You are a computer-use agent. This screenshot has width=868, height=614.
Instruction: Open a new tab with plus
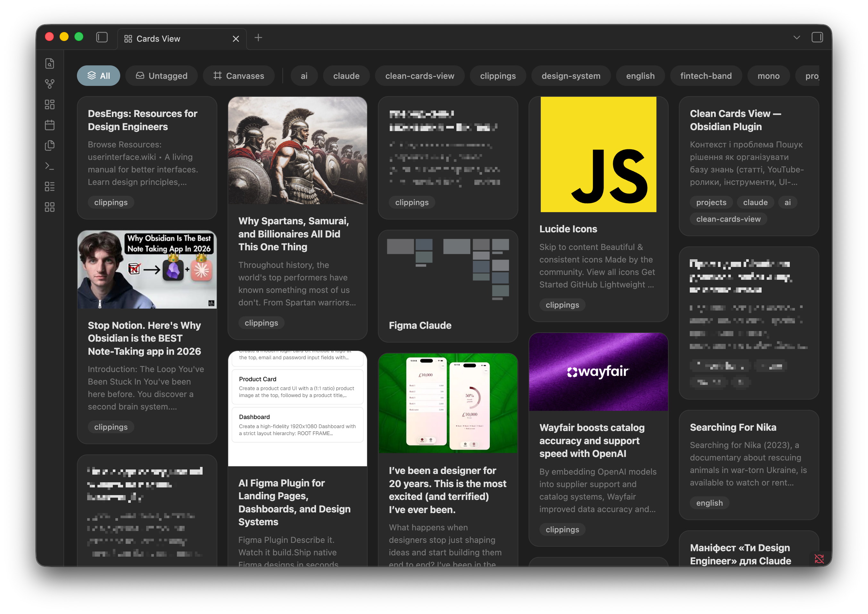(x=258, y=37)
